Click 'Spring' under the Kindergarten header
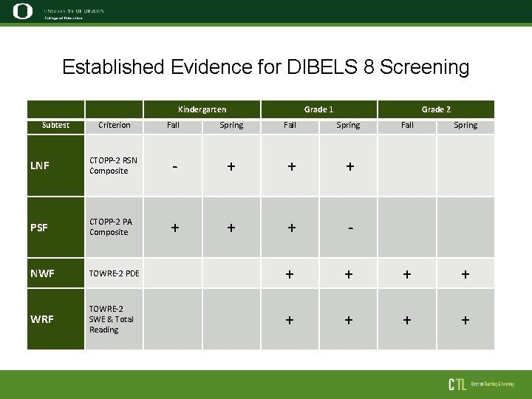This screenshot has height=399, width=532. click(x=231, y=125)
